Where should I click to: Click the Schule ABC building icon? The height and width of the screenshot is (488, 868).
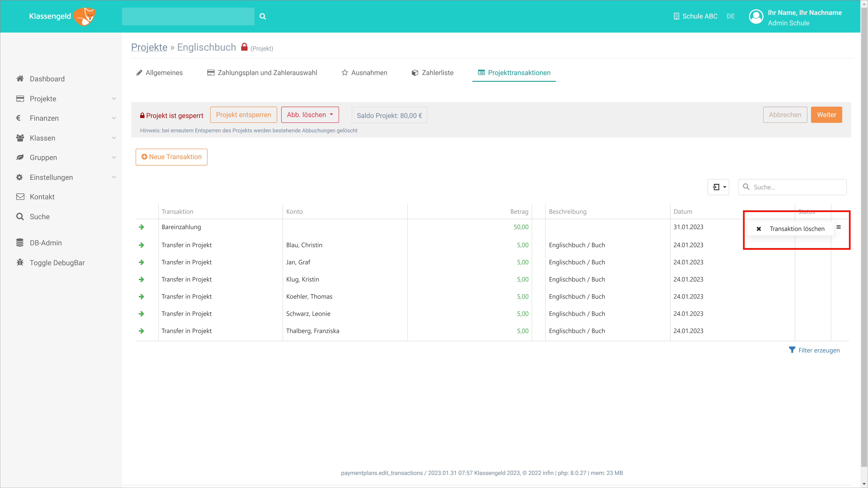[x=676, y=16]
